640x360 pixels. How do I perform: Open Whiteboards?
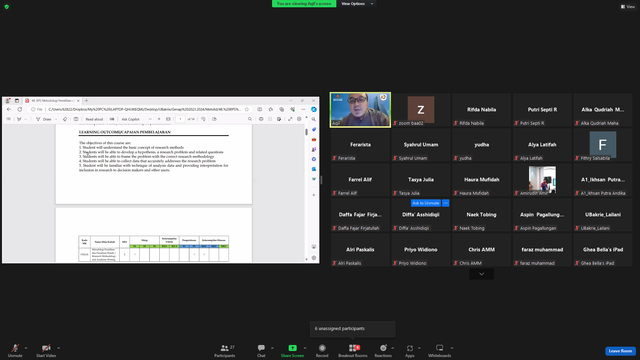coord(440,351)
